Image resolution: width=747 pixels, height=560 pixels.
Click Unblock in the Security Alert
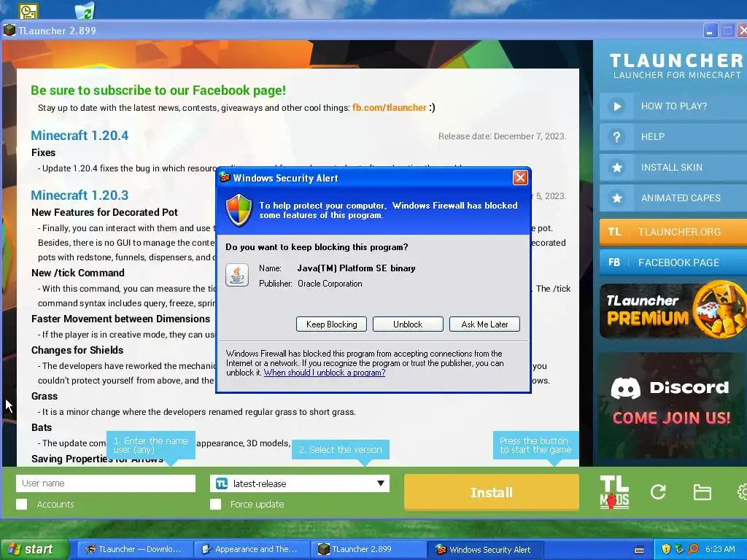tap(408, 324)
